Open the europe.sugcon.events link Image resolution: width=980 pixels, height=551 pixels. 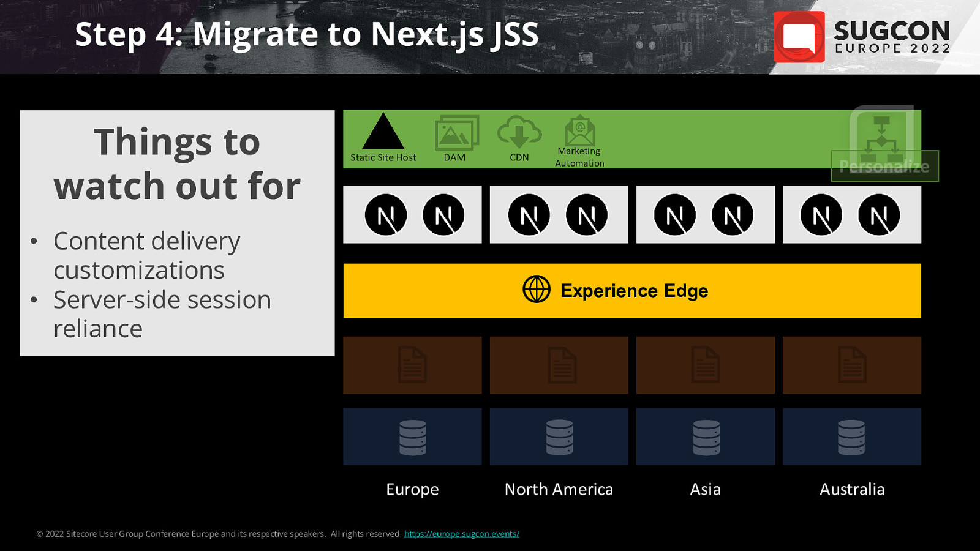(462, 534)
